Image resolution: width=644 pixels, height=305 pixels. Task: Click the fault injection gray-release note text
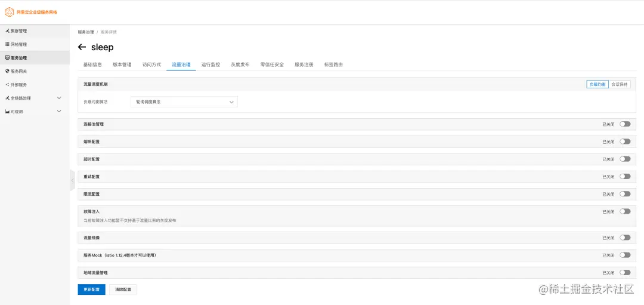(x=130, y=220)
